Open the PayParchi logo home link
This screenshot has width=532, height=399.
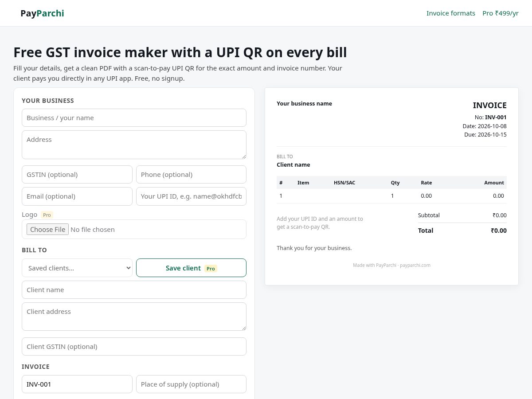[42, 13]
